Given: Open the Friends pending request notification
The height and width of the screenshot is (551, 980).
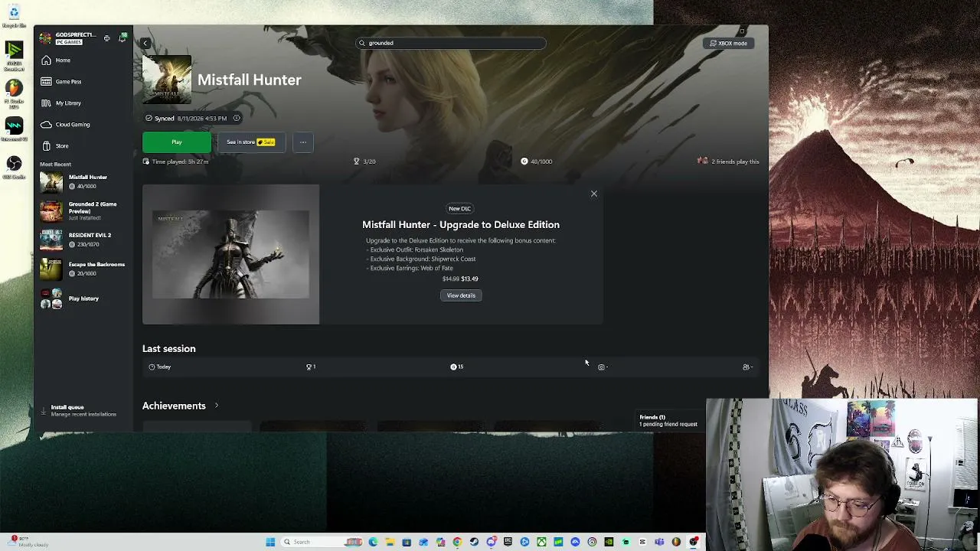Looking at the screenshot, I should tap(668, 421).
